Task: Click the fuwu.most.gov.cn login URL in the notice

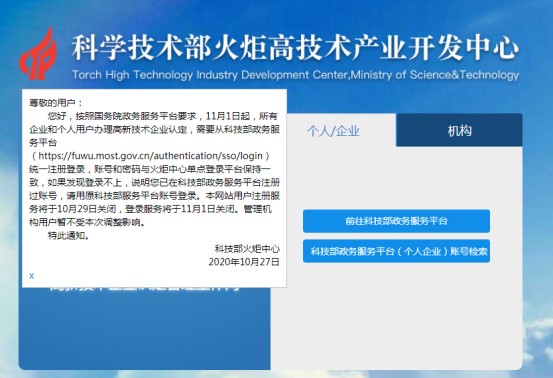Action: [151, 156]
